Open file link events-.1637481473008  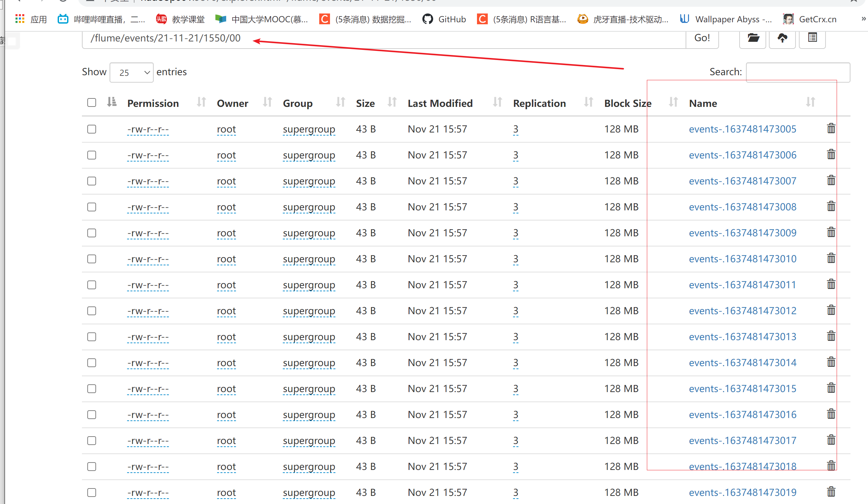tap(742, 207)
